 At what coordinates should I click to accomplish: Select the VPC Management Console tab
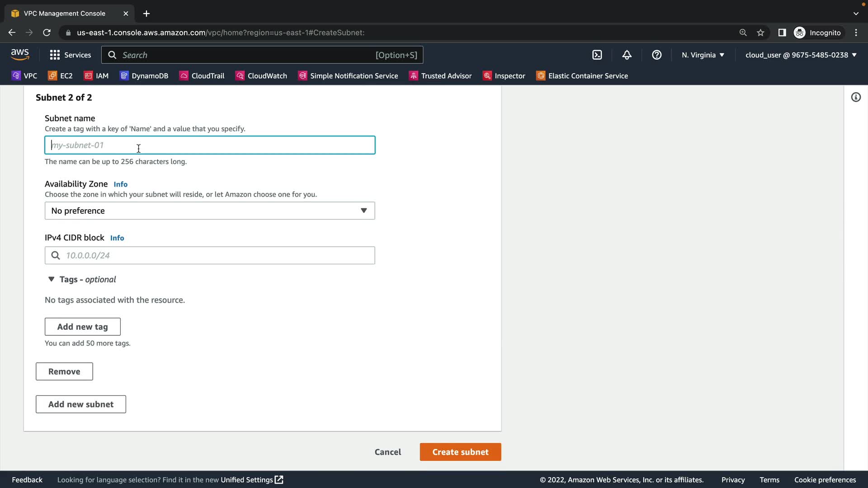(x=65, y=14)
